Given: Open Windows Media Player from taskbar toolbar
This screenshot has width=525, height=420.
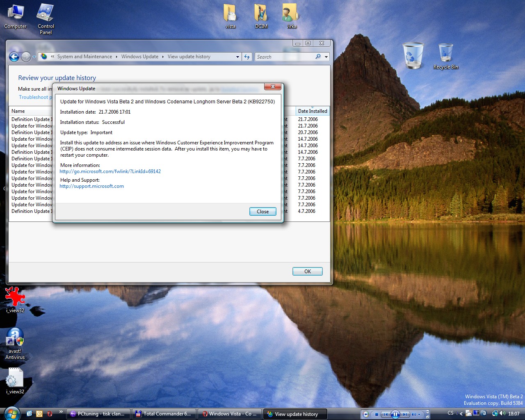Looking at the screenshot, I should click(x=365, y=414).
